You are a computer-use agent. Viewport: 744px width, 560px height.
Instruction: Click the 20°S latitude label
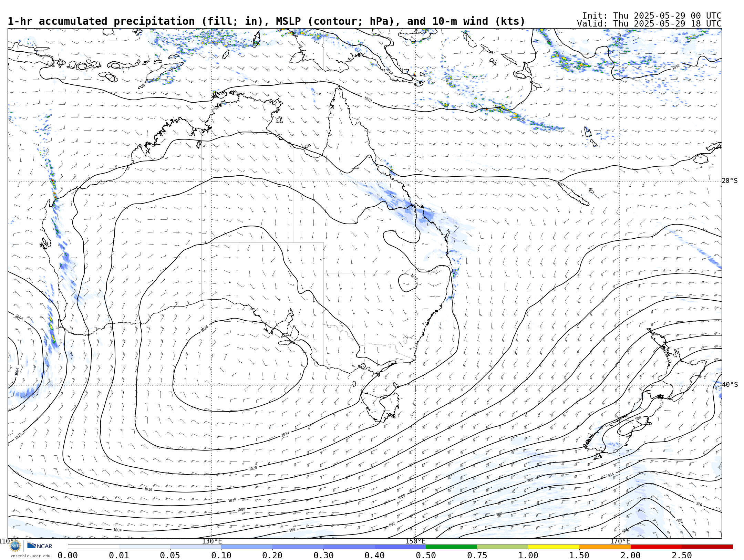pos(730,181)
